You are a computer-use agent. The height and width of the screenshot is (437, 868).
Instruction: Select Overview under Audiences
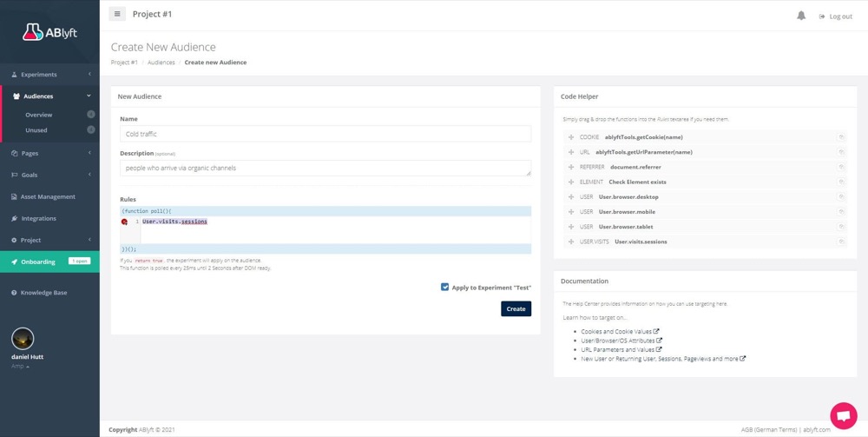click(x=39, y=115)
